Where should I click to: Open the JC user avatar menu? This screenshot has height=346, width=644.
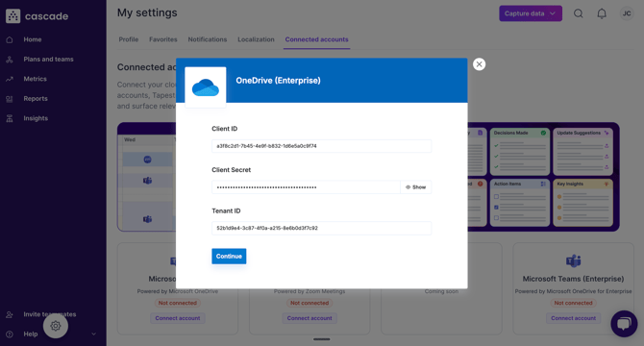[627, 13]
